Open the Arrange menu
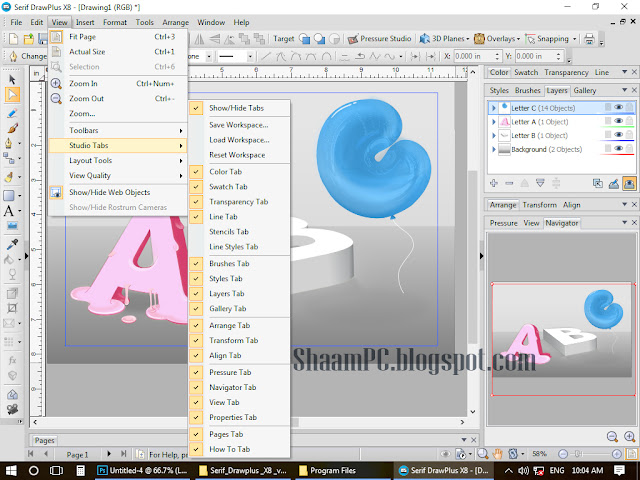The image size is (640, 480). pos(176,22)
